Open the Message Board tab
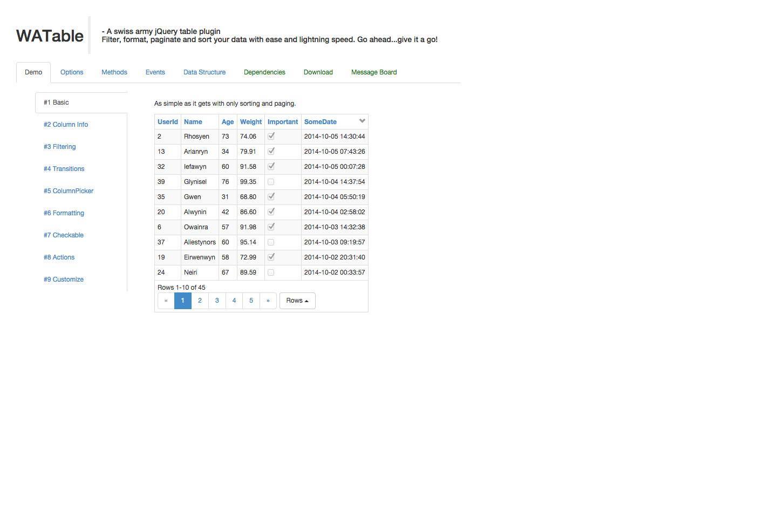The image size is (770, 532). click(x=374, y=72)
